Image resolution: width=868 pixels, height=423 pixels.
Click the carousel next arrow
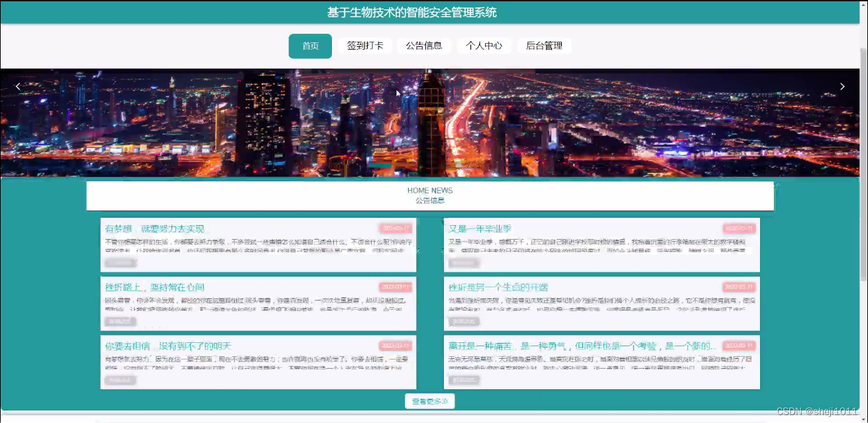click(x=842, y=86)
